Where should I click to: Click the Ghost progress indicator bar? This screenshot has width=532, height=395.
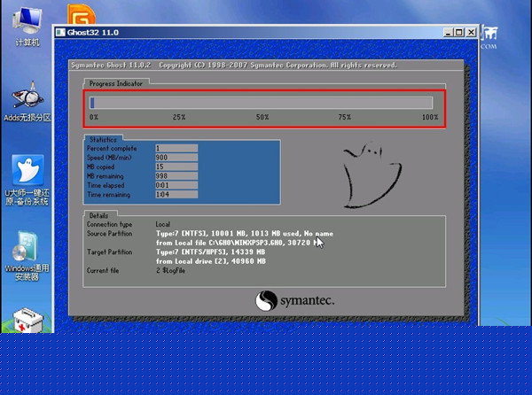coord(262,103)
